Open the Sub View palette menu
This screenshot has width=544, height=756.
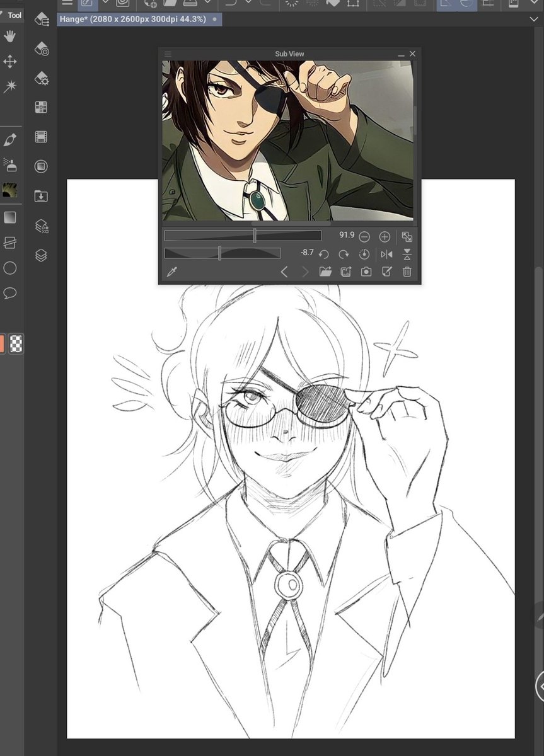pos(168,54)
